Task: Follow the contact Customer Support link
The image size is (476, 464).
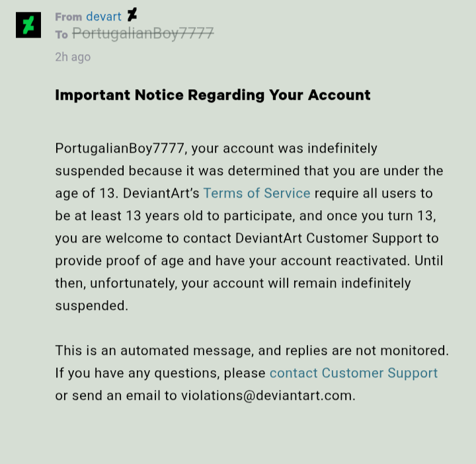Action: (354, 373)
